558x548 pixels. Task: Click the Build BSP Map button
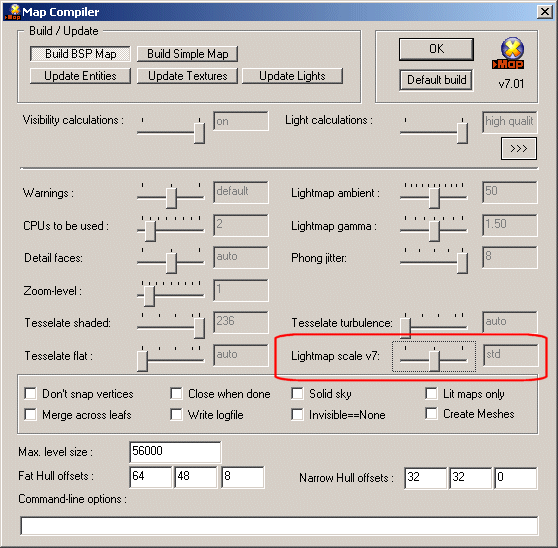pyautogui.click(x=80, y=54)
